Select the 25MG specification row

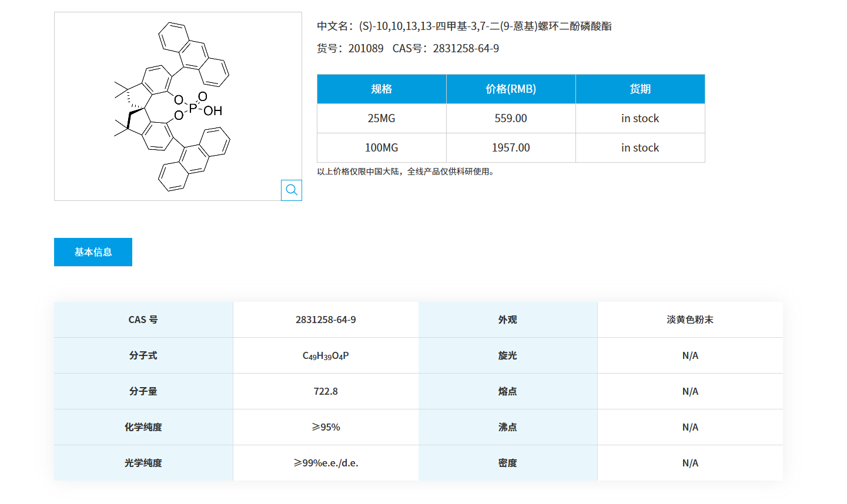(x=381, y=118)
